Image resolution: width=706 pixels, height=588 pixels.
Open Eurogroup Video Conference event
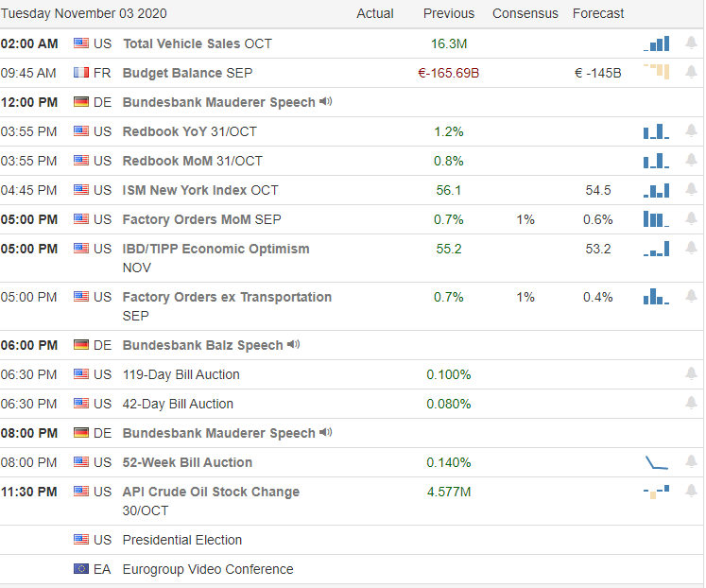point(208,569)
